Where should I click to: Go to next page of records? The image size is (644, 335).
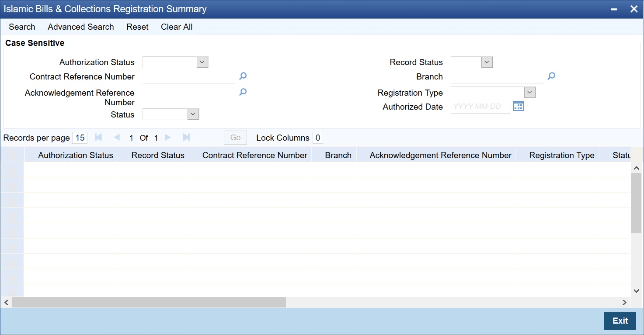click(168, 138)
